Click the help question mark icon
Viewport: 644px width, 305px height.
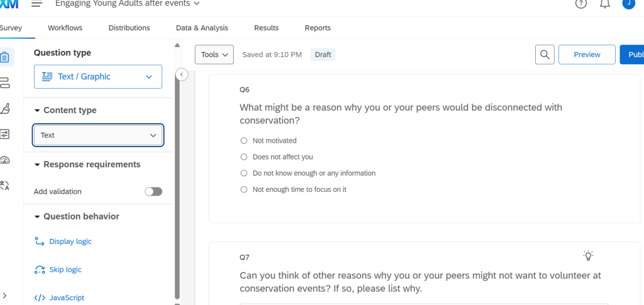pyautogui.click(x=581, y=4)
